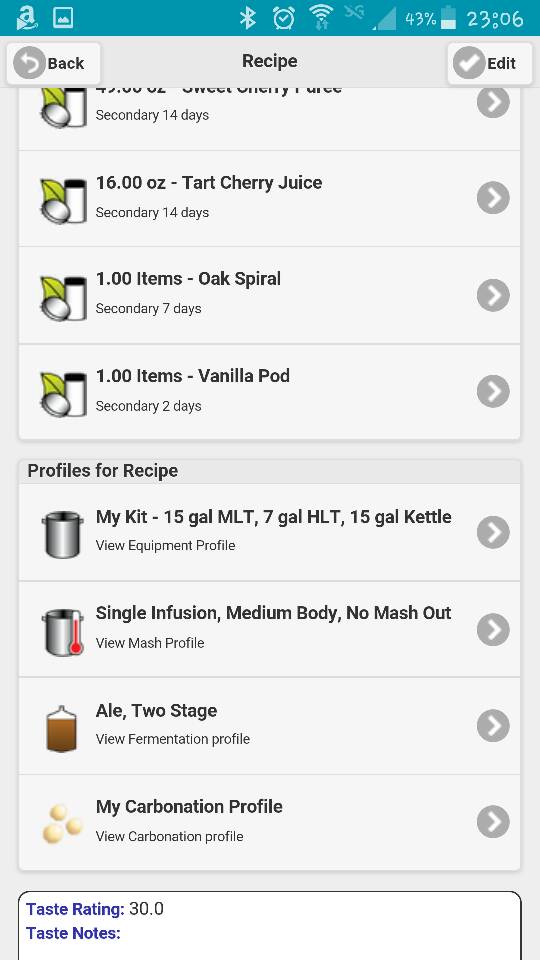Tap the Edit recipe button
The image size is (540, 960).
(490, 63)
